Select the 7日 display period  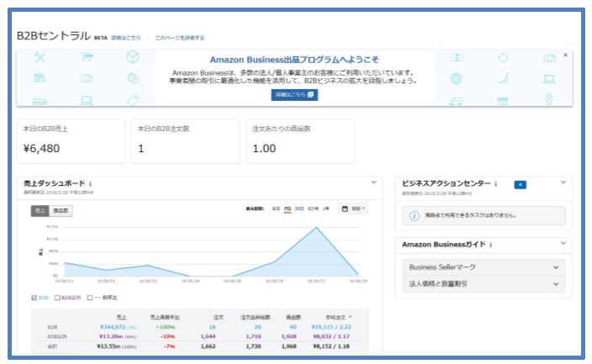[288, 208]
